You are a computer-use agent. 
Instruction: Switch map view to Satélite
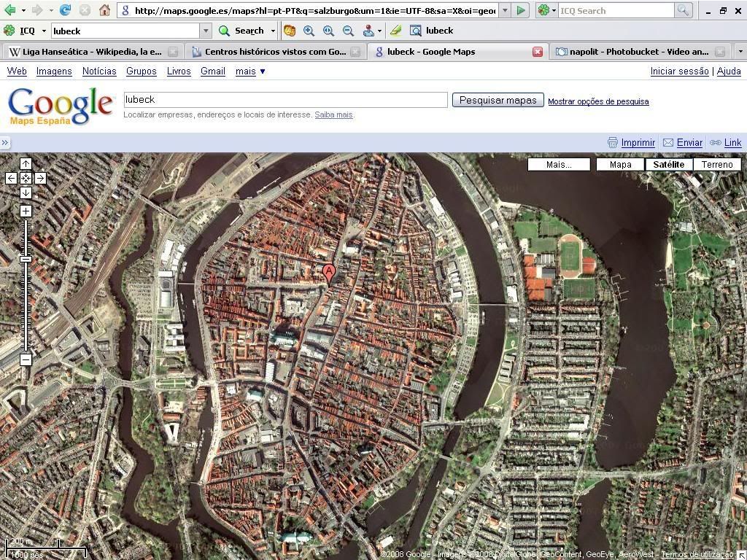click(x=668, y=164)
